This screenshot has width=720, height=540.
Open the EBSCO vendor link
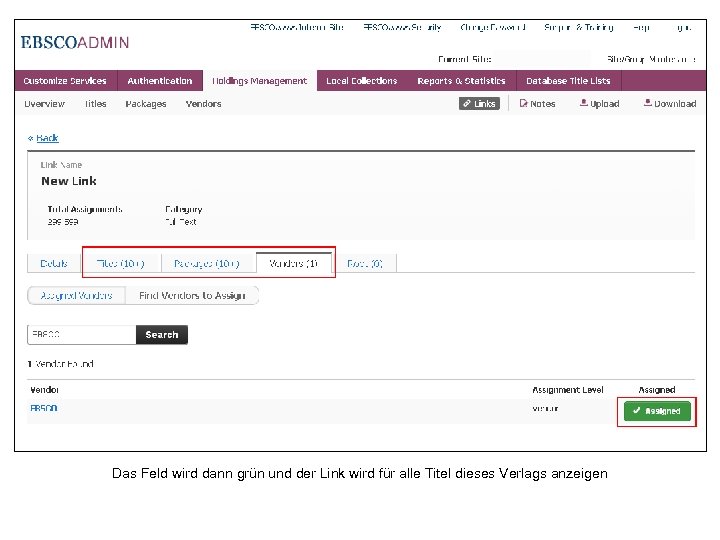(44, 408)
